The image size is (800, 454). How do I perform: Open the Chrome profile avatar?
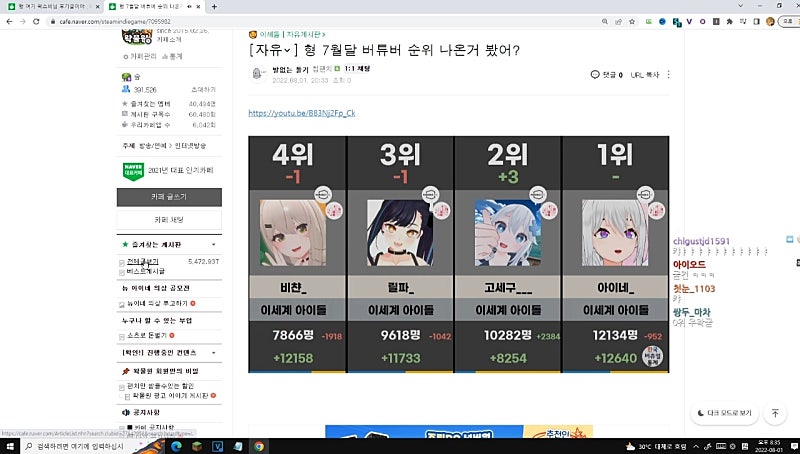(770, 21)
